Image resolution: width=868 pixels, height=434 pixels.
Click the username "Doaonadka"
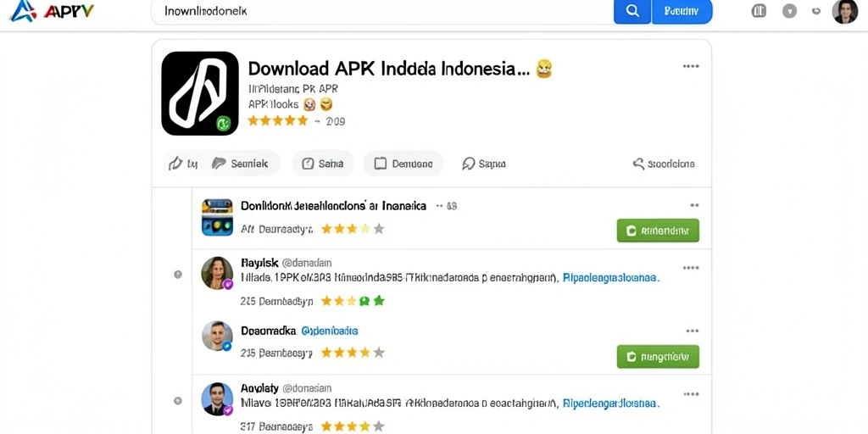click(x=269, y=331)
